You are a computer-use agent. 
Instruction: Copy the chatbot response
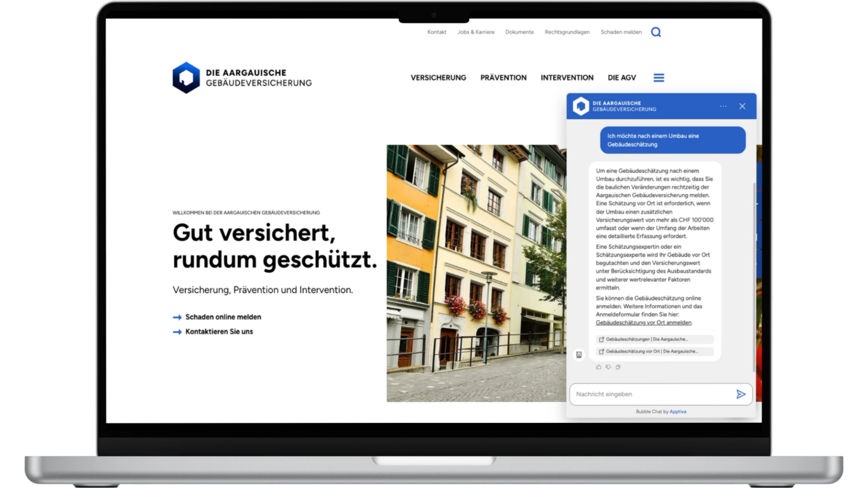tap(618, 367)
